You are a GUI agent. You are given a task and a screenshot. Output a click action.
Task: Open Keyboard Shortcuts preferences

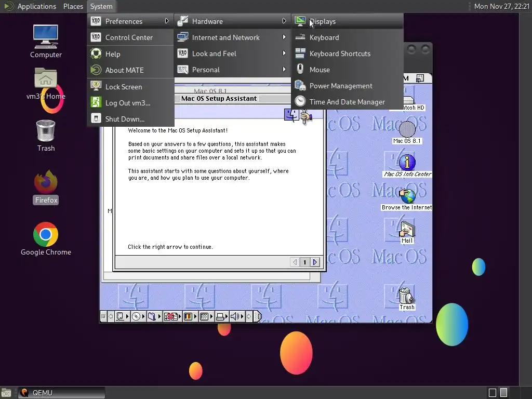348,54
